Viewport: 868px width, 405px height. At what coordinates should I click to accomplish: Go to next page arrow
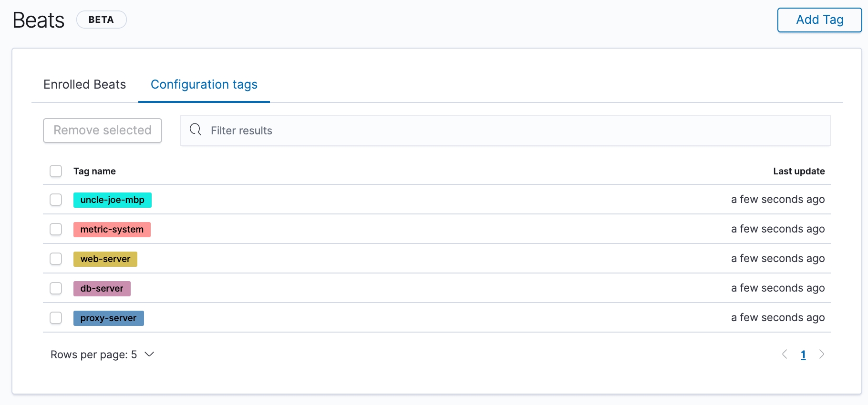click(x=821, y=354)
